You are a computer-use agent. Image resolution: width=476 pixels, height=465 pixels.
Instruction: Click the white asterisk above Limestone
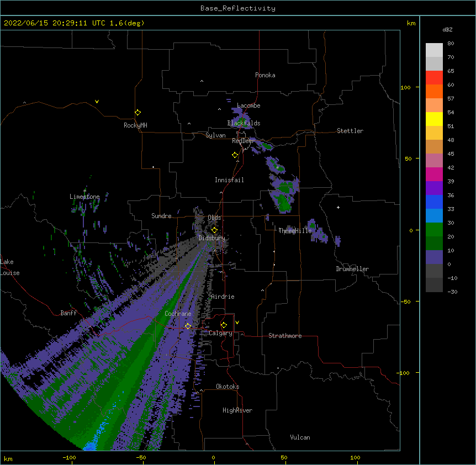(84, 191)
